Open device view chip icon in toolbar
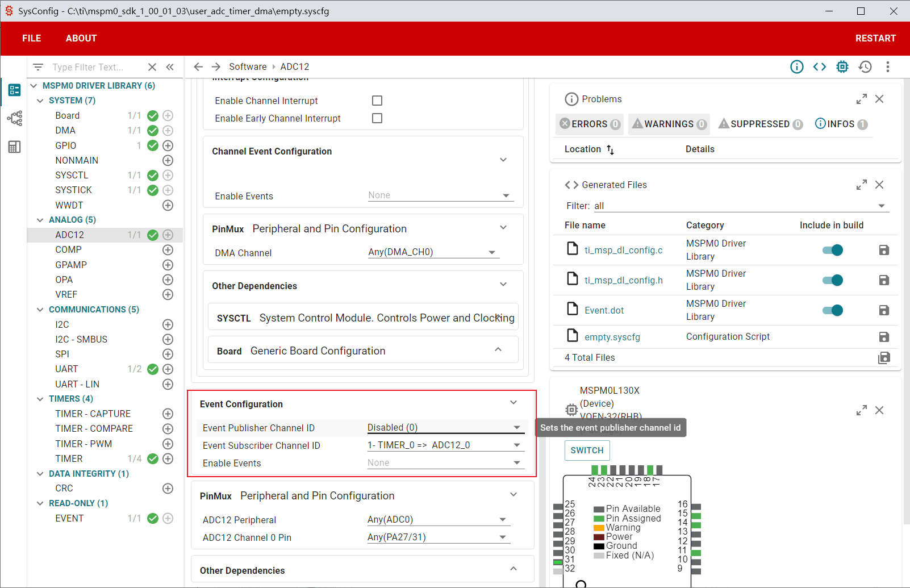The height and width of the screenshot is (588, 910). pos(842,67)
